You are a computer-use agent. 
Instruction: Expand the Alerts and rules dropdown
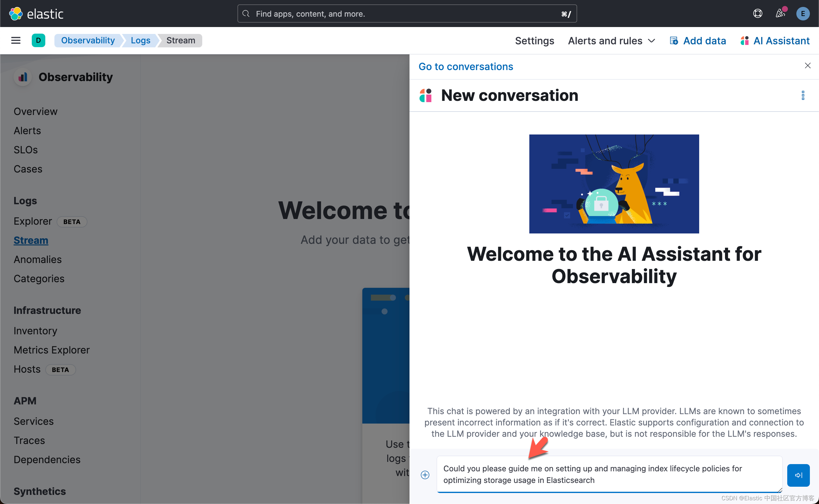(611, 40)
